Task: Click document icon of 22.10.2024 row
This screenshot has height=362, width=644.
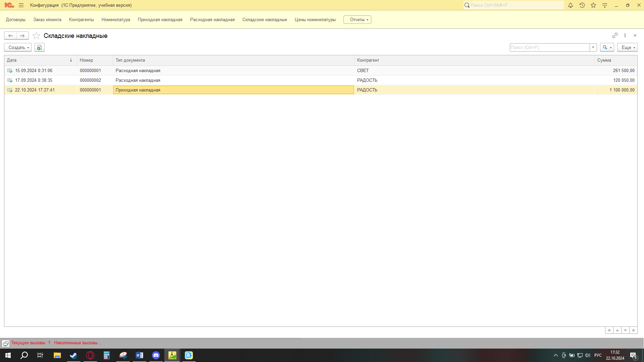Action: (x=10, y=90)
